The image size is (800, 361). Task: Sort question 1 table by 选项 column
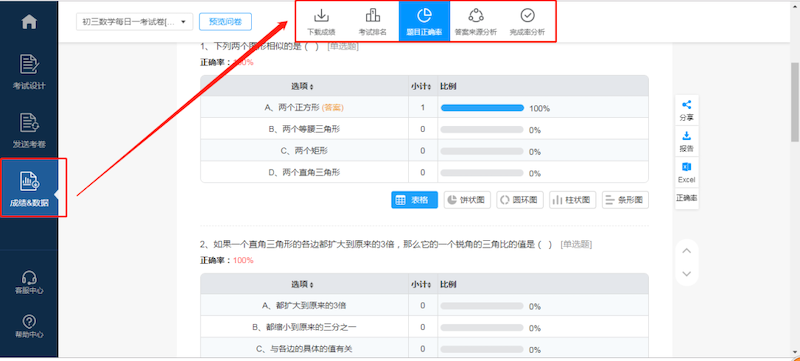click(302, 86)
